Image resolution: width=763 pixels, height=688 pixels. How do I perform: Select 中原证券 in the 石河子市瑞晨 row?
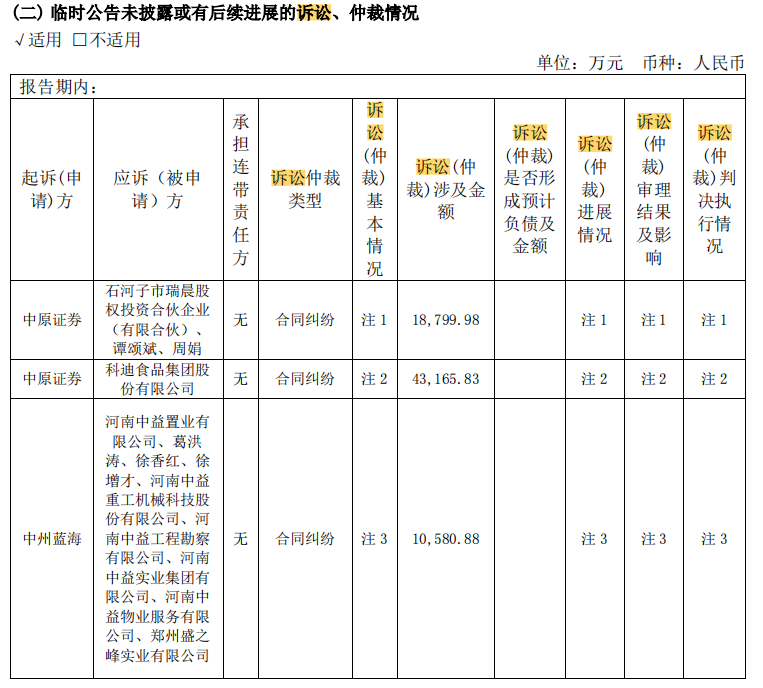click(52, 320)
